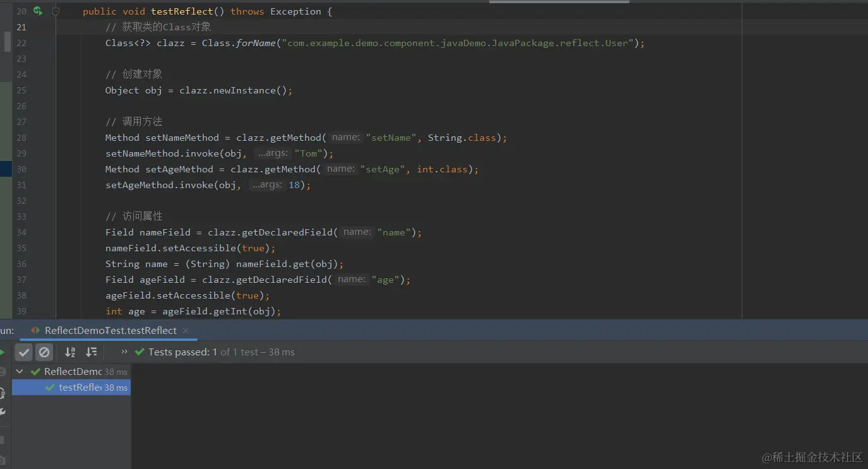Close the ReflectDemoTest.testReflect run tab
868x469 pixels.
[185, 331]
